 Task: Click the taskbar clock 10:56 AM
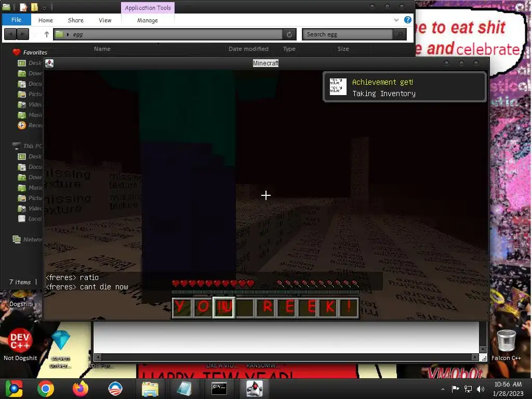tap(508, 384)
